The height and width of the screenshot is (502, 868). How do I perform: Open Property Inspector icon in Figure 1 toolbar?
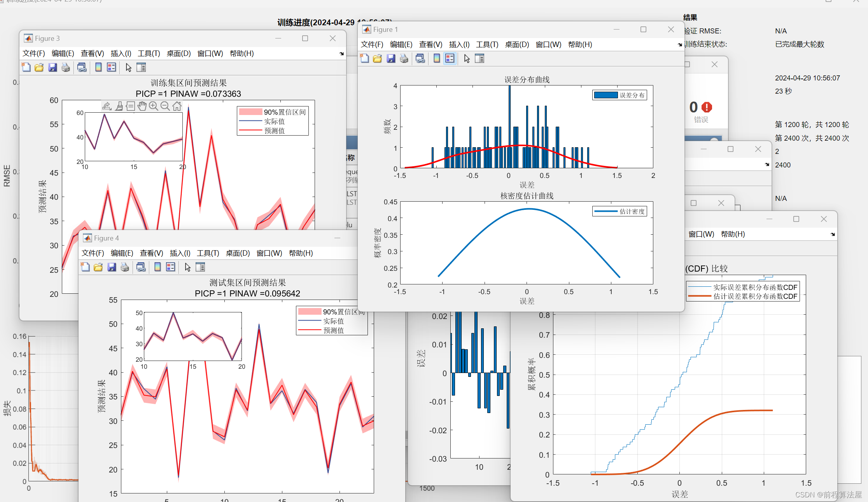tap(479, 58)
